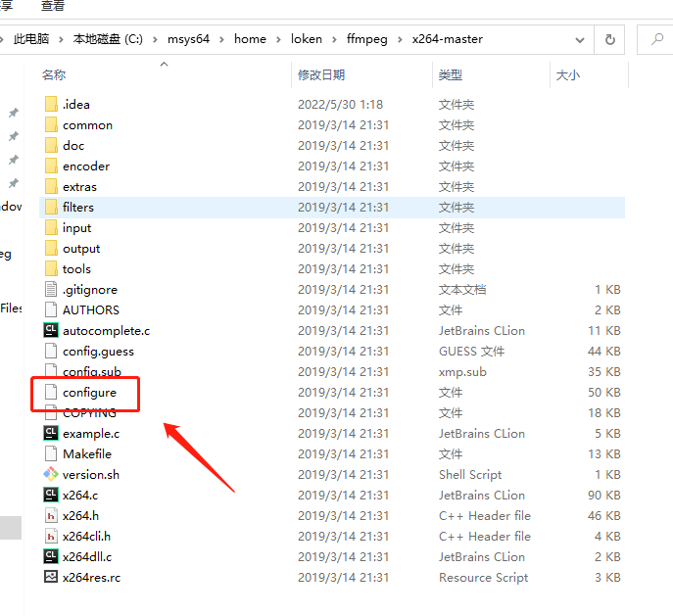Sort files by 大小 column header

567,75
